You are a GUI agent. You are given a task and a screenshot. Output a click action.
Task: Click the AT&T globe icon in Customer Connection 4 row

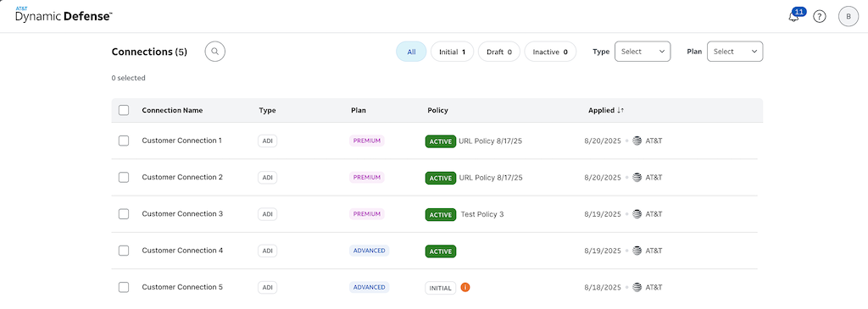click(637, 251)
